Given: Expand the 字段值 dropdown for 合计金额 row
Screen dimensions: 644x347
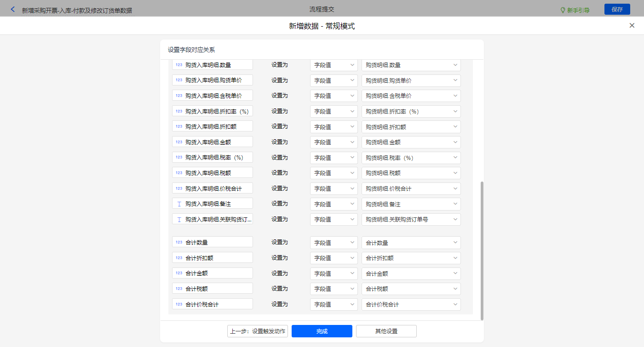Looking at the screenshot, I should [333, 273].
